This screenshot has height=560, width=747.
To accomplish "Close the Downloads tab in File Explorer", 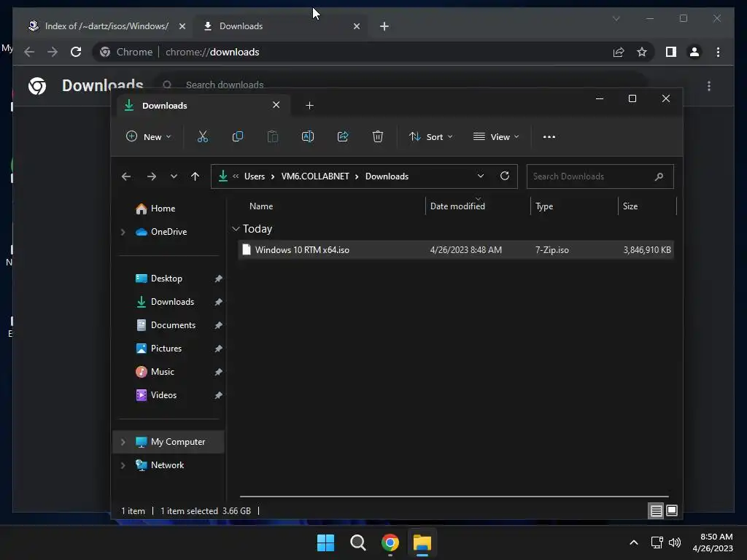I will tap(276, 105).
